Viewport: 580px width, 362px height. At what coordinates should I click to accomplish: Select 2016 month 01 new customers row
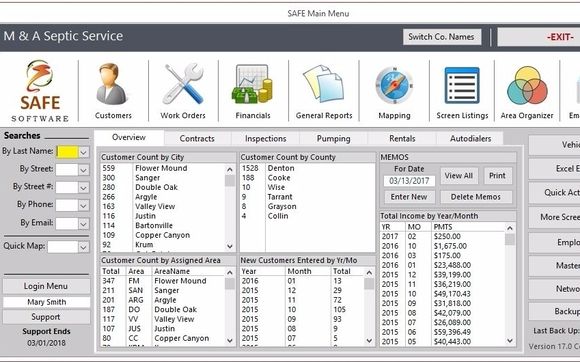click(302, 281)
